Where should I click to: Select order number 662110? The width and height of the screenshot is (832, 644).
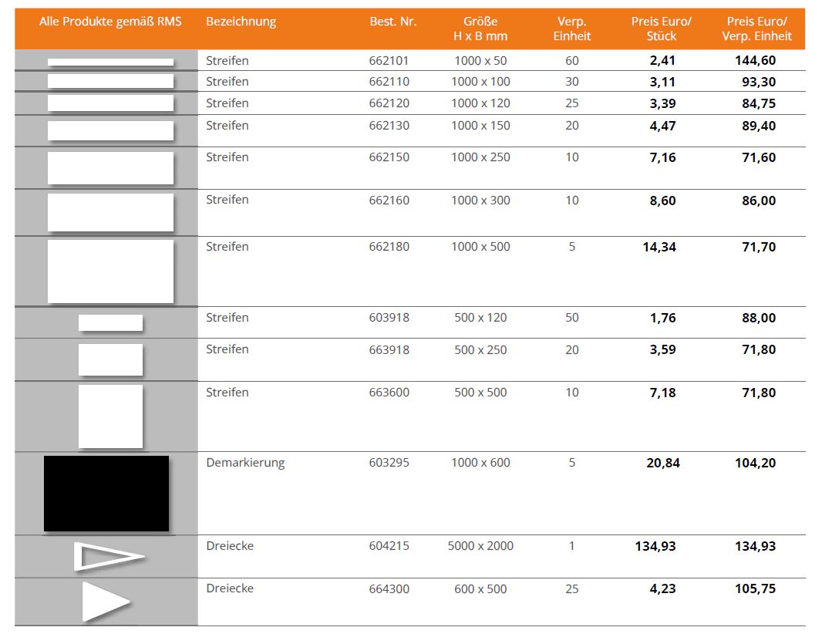point(389,82)
